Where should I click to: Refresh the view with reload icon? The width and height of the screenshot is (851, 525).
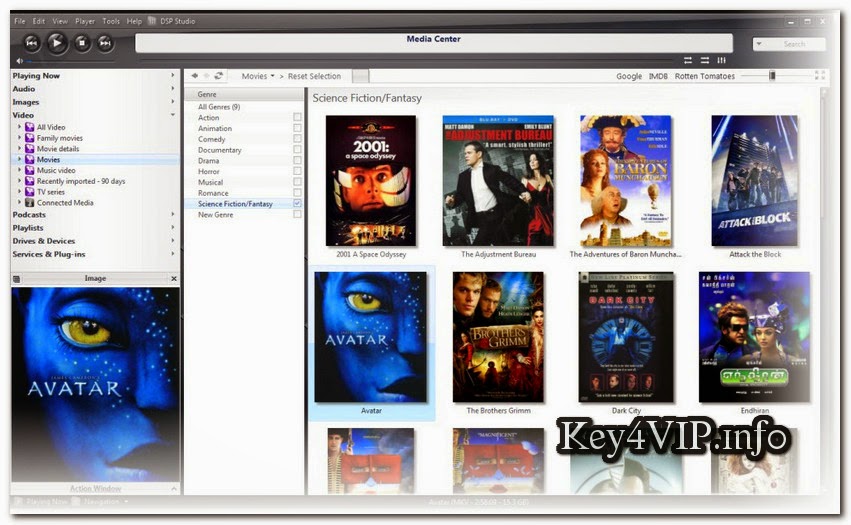point(219,76)
